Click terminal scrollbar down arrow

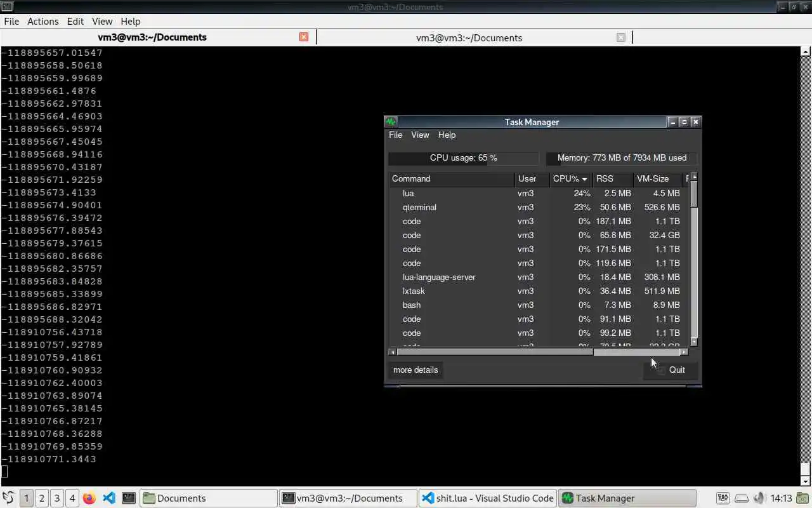(x=806, y=481)
